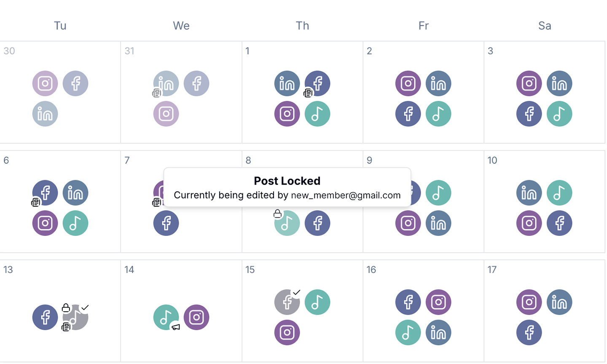Click the lock icon on Thursday 8 post
The width and height of the screenshot is (607, 364).
(x=277, y=214)
